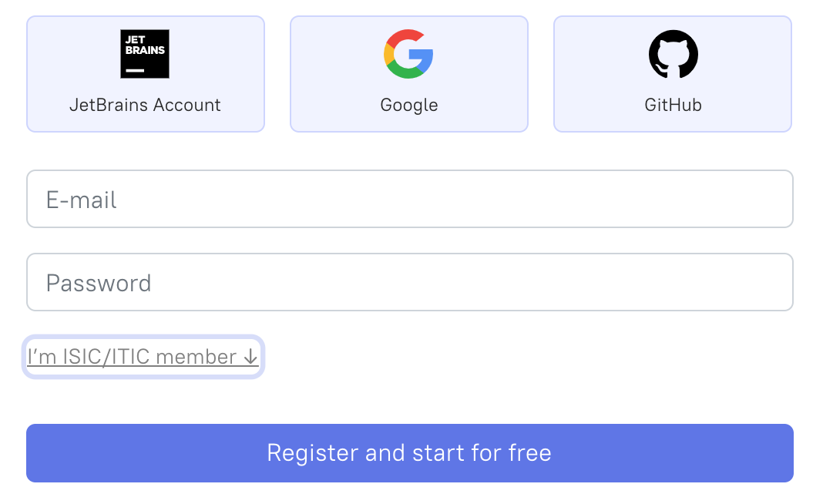Click the GitHub Octocat logo
Viewport: 823px width, 504px height.
click(673, 54)
